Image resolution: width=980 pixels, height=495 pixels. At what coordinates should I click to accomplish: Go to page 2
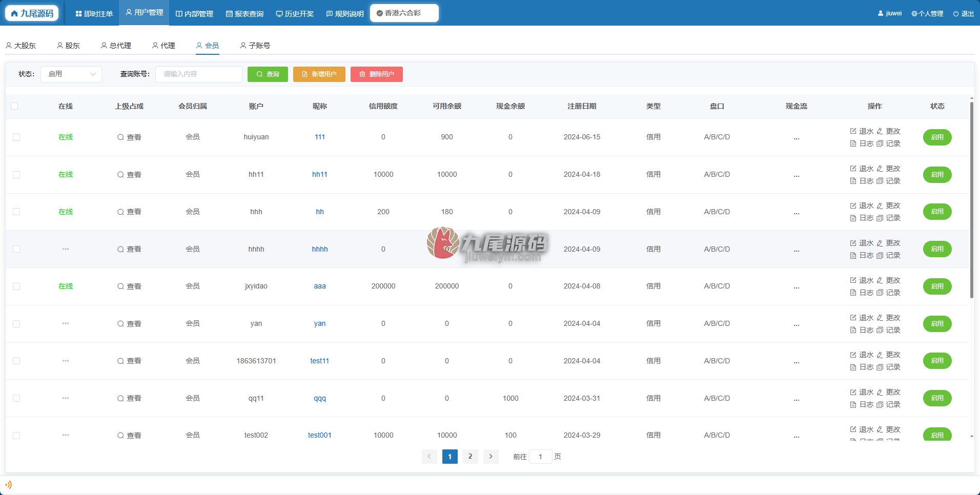click(x=470, y=457)
